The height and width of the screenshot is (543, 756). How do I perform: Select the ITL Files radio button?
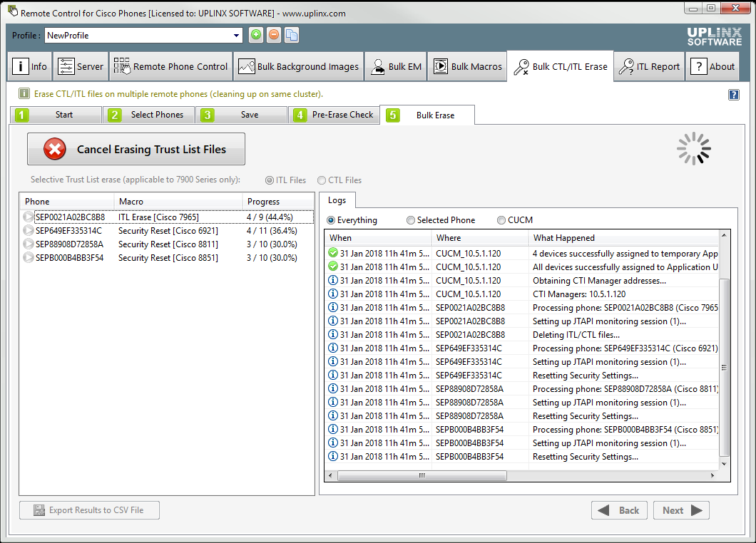click(x=270, y=180)
